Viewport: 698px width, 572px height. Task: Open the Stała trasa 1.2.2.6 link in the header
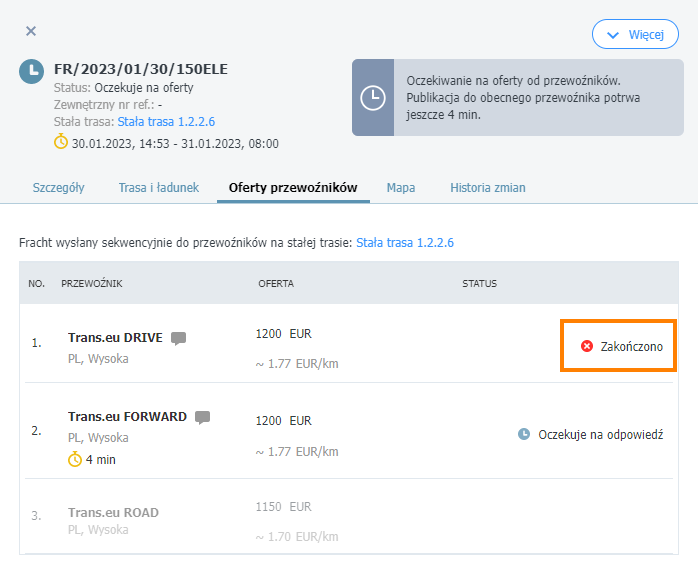point(166,122)
